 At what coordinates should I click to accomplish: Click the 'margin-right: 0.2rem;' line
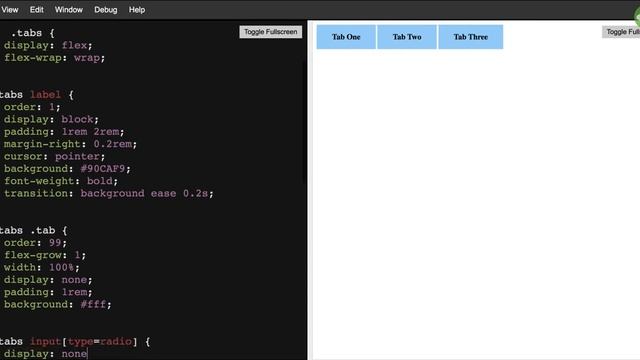pyautogui.click(x=70, y=144)
